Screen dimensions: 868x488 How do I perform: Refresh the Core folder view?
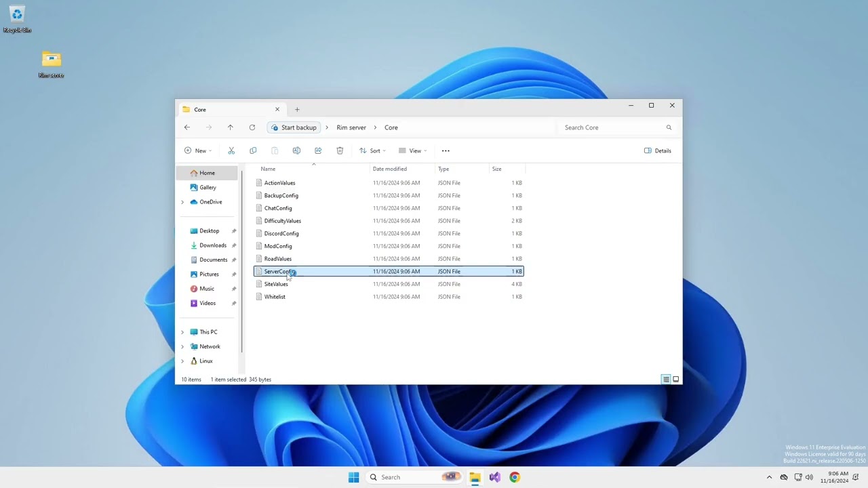252,127
